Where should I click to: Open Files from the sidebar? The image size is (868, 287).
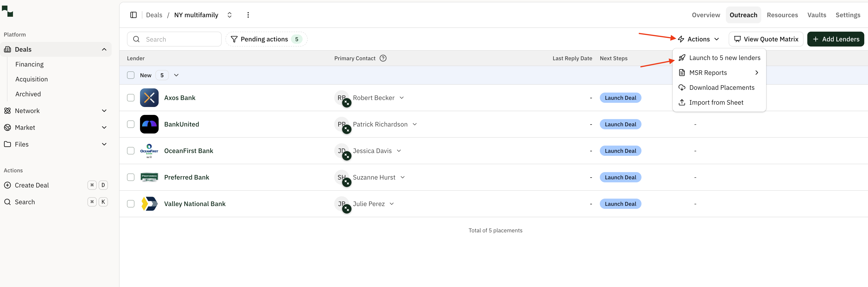pyautogui.click(x=22, y=144)
